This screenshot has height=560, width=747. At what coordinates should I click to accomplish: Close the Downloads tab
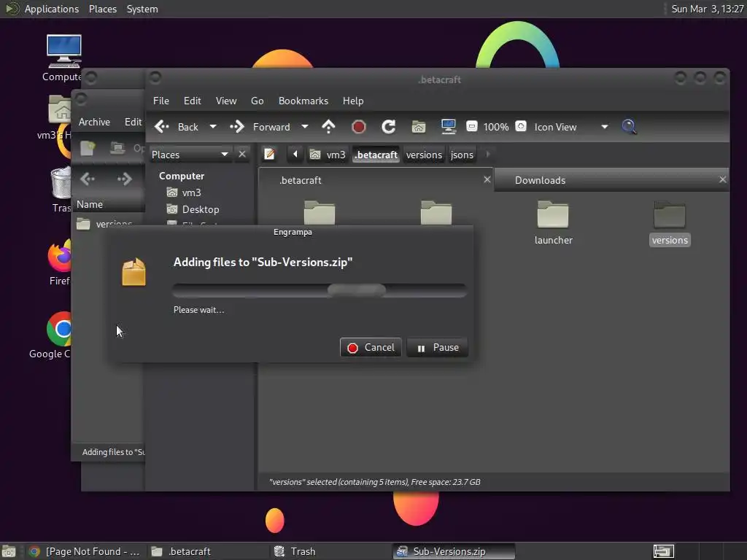click(723, 179)
